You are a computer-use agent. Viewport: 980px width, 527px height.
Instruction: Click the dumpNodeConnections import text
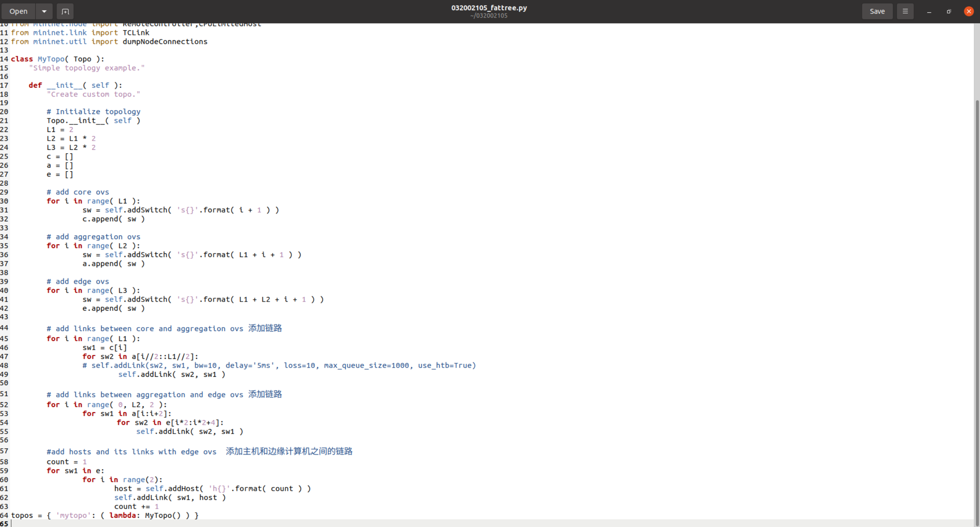165,41
